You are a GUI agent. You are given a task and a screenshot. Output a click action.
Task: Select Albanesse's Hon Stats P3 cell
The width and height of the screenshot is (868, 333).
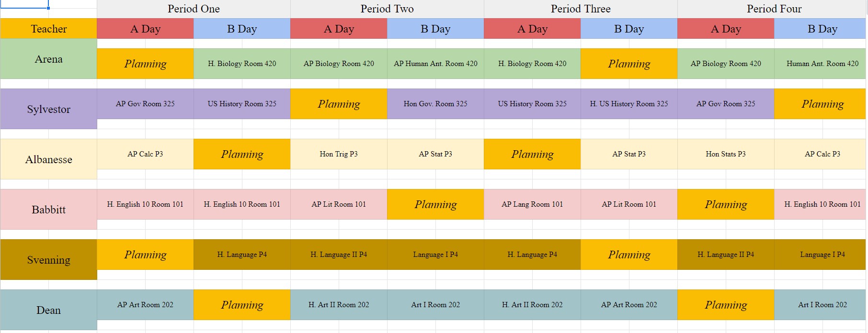point(726,154)
